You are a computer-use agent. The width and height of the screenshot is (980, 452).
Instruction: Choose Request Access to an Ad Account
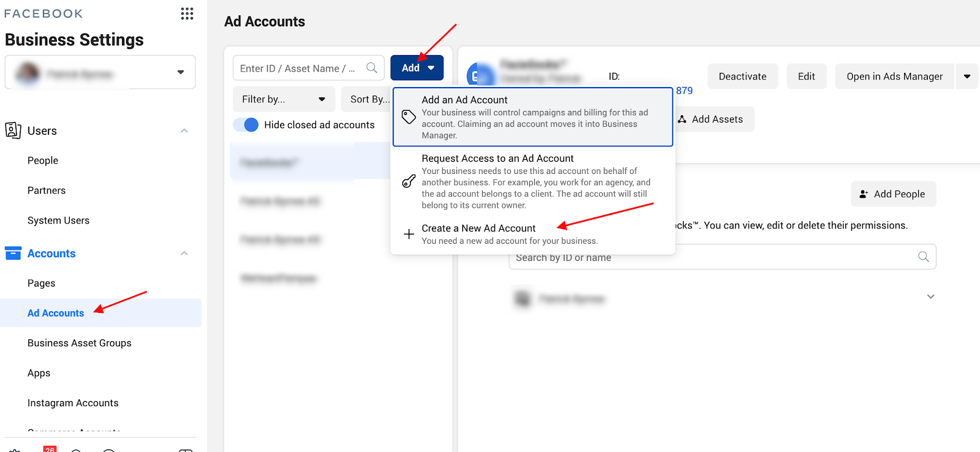coord(497,159)
